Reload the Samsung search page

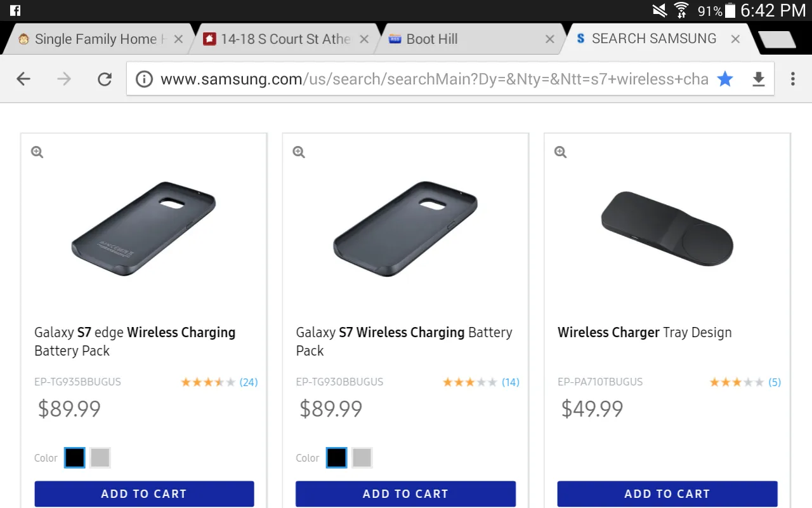tap(105, 79)
